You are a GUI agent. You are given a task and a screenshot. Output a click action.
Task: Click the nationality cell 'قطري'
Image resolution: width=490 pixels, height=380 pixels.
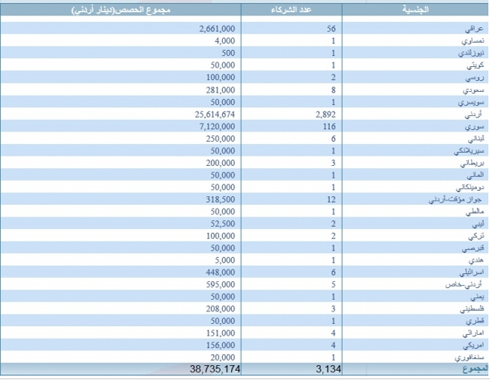tap(475, 321)
